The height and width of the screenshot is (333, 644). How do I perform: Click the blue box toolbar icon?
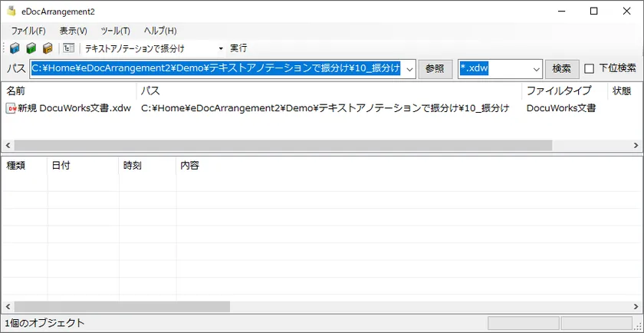[15, 48]
